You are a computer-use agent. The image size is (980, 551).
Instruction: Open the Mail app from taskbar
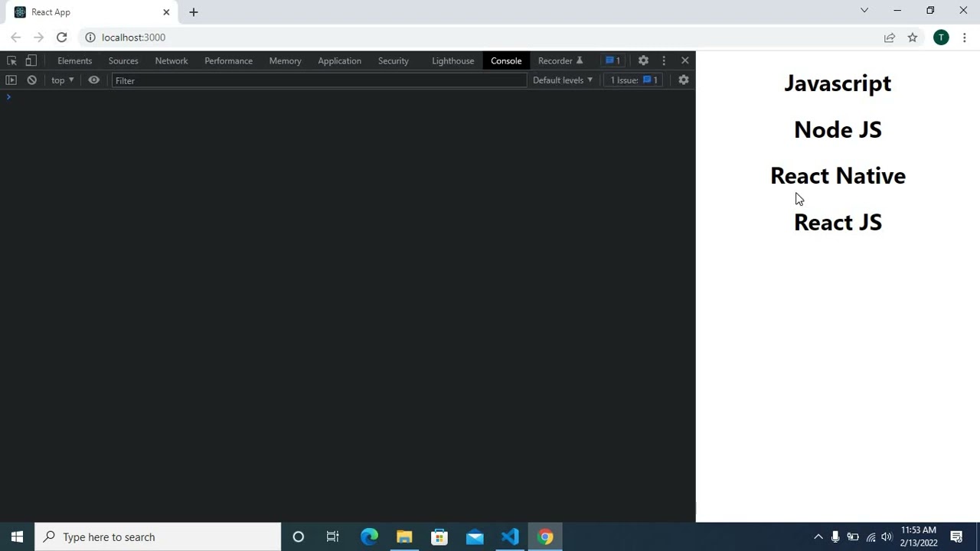(475, 536)
